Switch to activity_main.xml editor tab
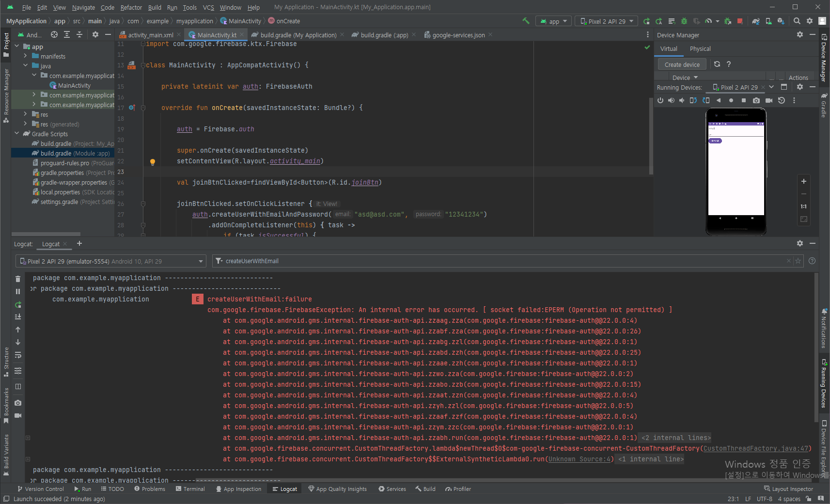Viewport: 830px width, 504px height. point(150,35)
